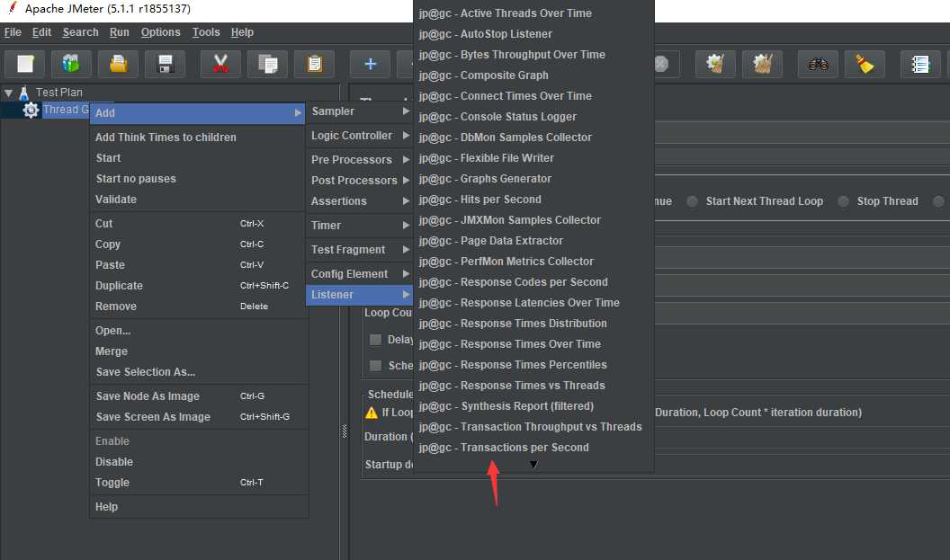Click the New test plan icon

click(25, 64)
